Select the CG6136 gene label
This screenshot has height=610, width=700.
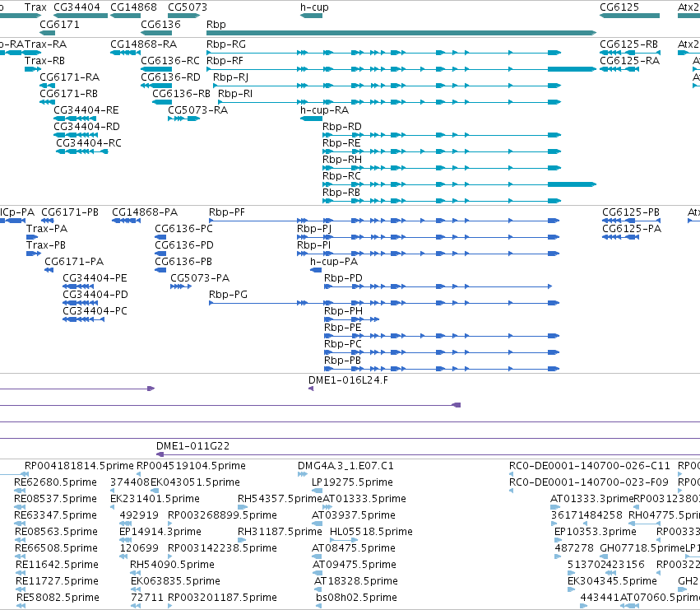click(160, 25)
